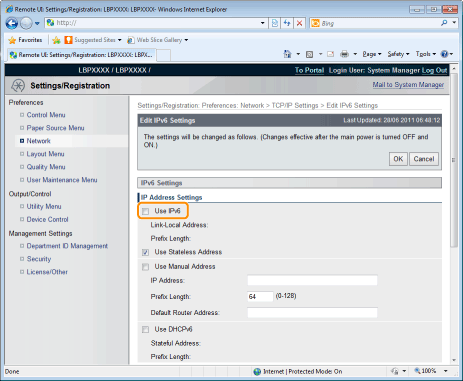
Task: Expand the zoom level 100% dropdown
Action: (x=446, y=371)
